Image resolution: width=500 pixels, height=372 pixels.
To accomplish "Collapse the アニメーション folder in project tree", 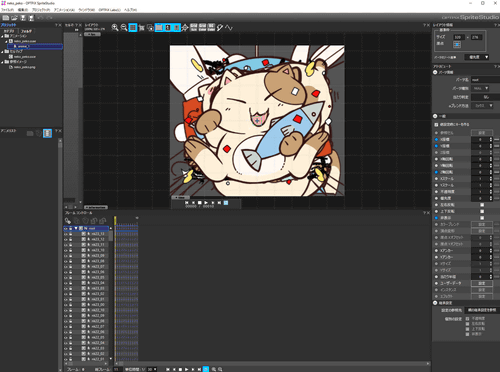I will coord(2,36).
